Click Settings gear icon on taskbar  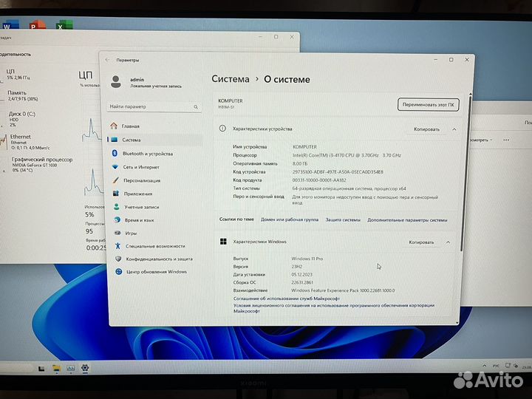click(85, 368)
